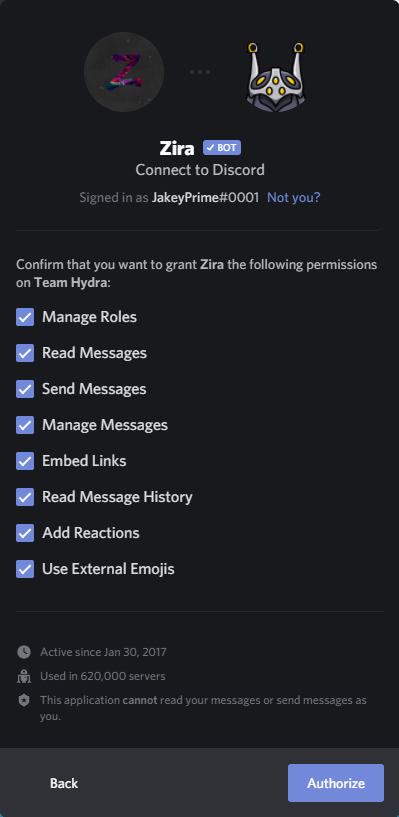Image resolution: width=399 pixels, height=817 pixels.
Task: Toggle the Read Messages checkbox
Action: (25, 353)
